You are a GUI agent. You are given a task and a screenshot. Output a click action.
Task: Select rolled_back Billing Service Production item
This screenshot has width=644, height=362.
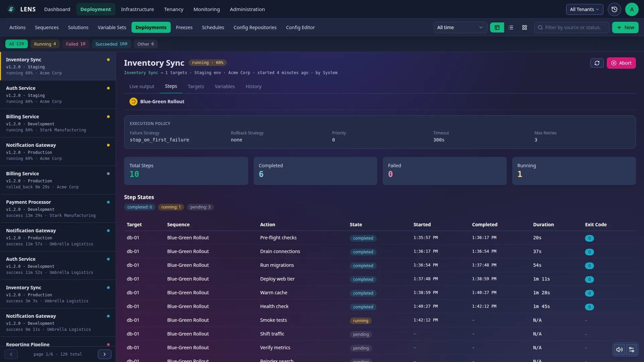coord(58,180)
